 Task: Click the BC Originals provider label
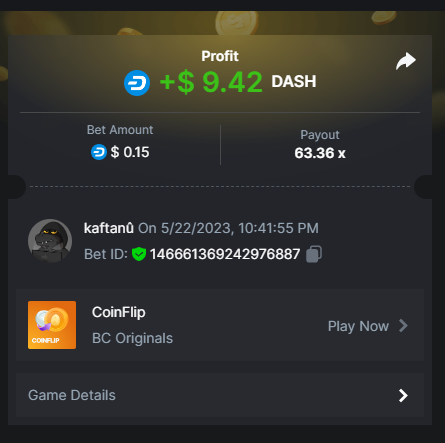coord(132,338)
